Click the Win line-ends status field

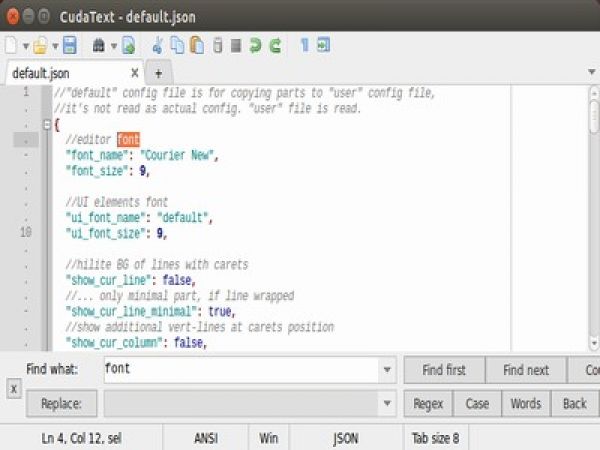pos(269,438)
